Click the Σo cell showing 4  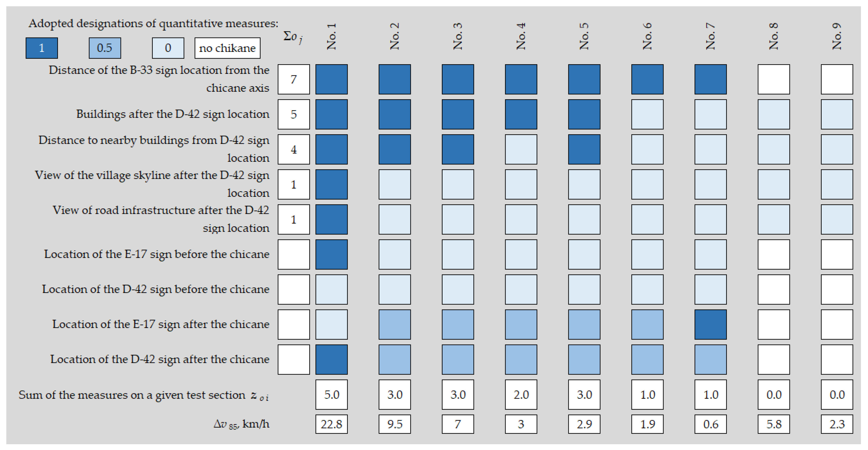[293, 149]
